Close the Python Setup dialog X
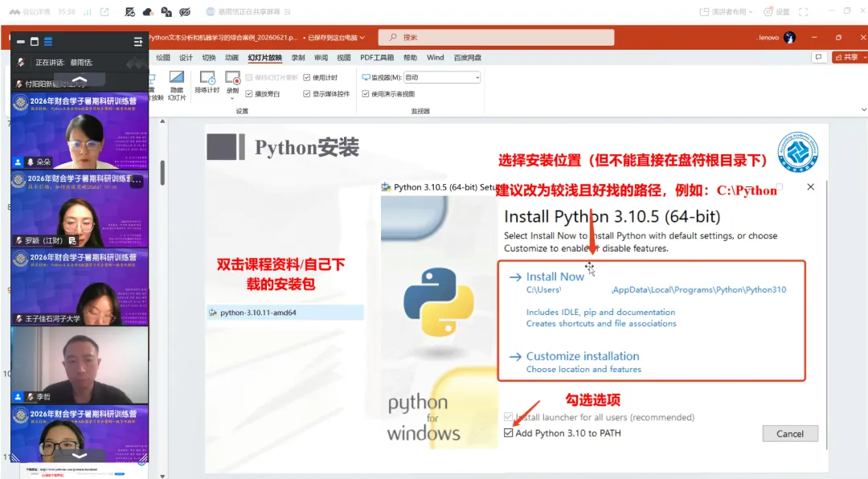 coord(810,187)
